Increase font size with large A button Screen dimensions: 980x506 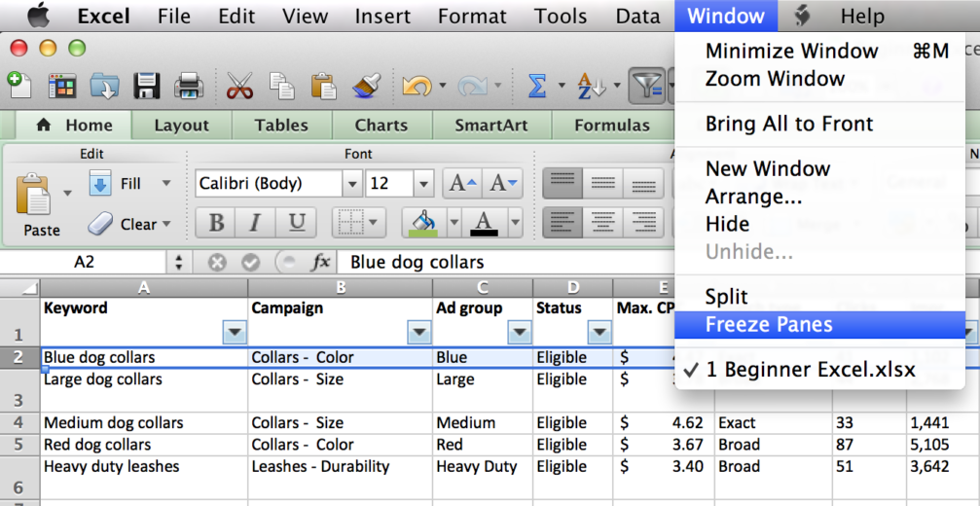tap(462, 184)
